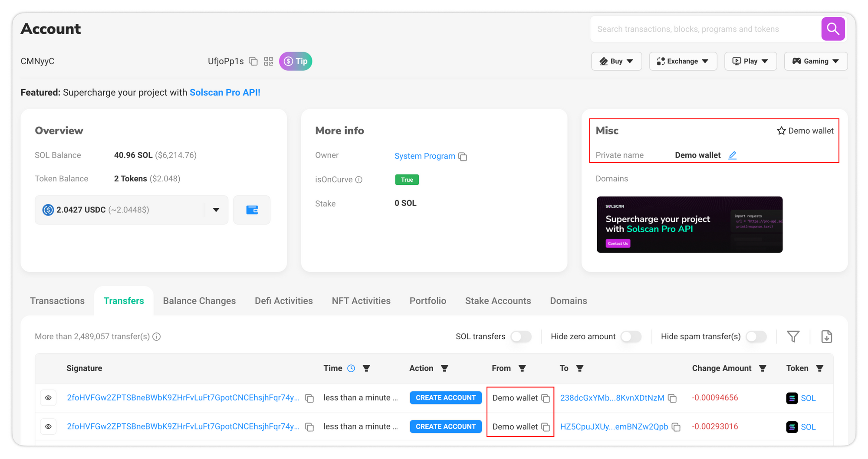The width and height of the screenshot is (868, 459).
Task: Filter the To column
Action: tap(580, 368)
